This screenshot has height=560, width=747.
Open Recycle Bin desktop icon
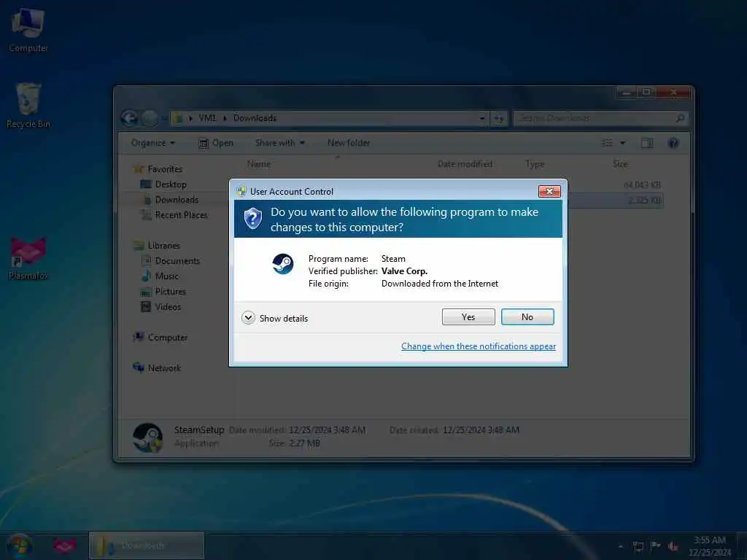pos(28,106)
